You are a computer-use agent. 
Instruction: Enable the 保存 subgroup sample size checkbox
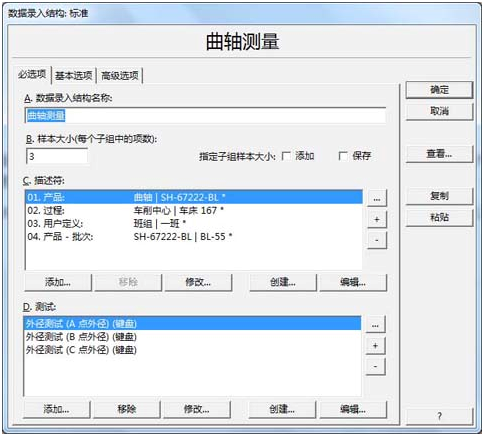tap(343, 156)
